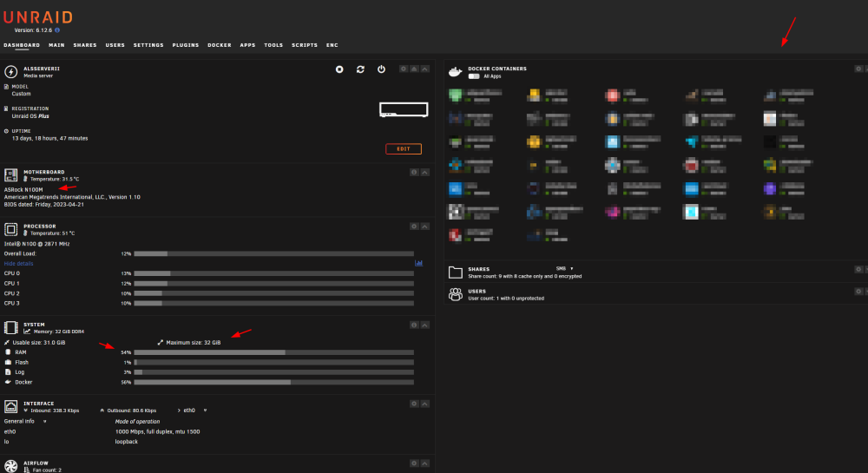This screenshot has height=473, width=868.
Task: Open the General info dropdown
Action: point(25,422)
